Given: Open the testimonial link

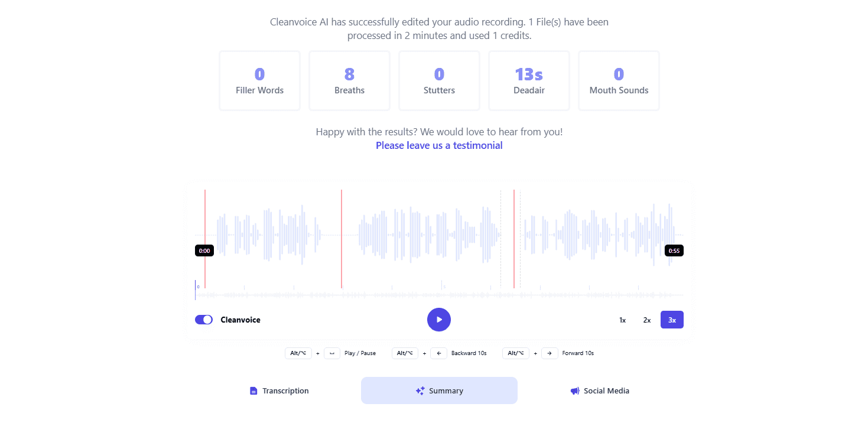Looking at the screenshot, I should point(439,145).
